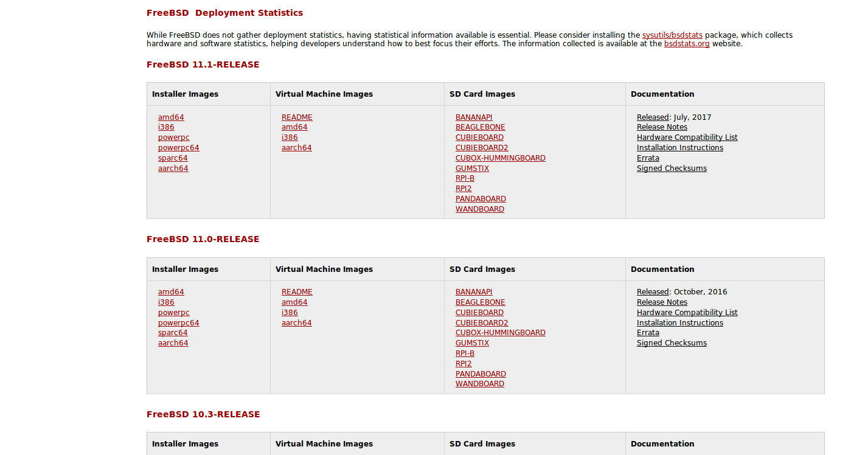
Task: Click the FreeBSD 11.1-RELEASE heading
Action: tap(203, 64)
